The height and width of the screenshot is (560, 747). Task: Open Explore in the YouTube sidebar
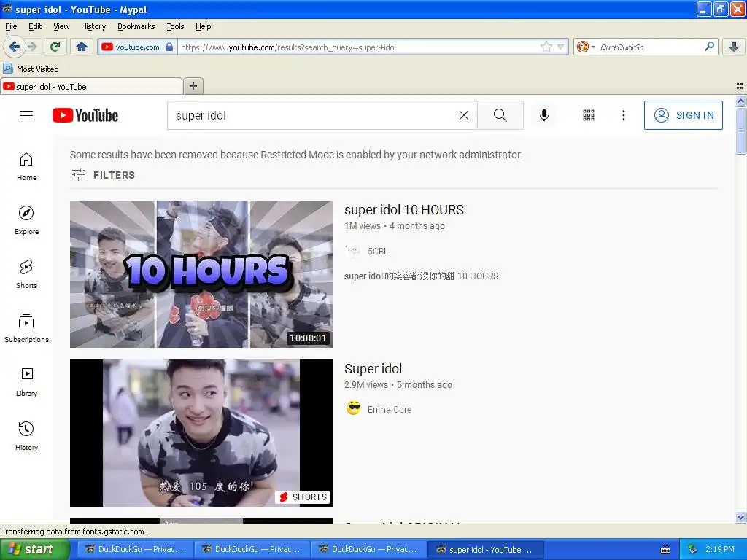pos(27,220)
